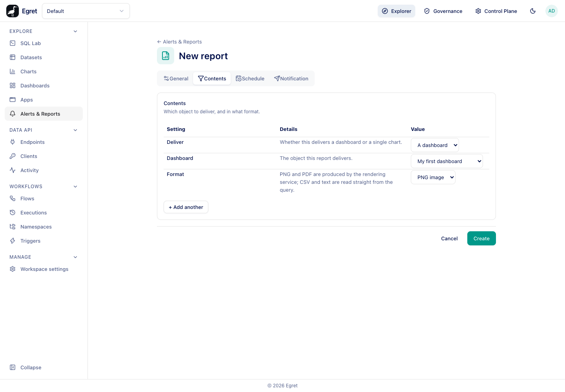
Task: Click the 'New report' page heading
Action: (x=203, y=56)
